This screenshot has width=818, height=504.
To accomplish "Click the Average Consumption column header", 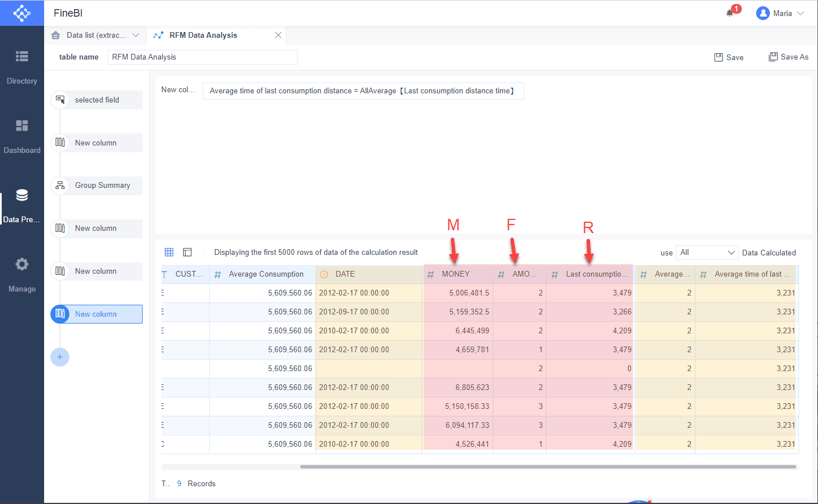I will (262, 274).
